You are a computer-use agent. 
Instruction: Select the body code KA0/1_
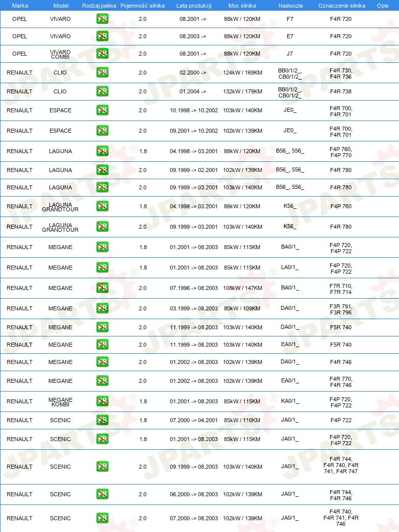pos(290,401)
